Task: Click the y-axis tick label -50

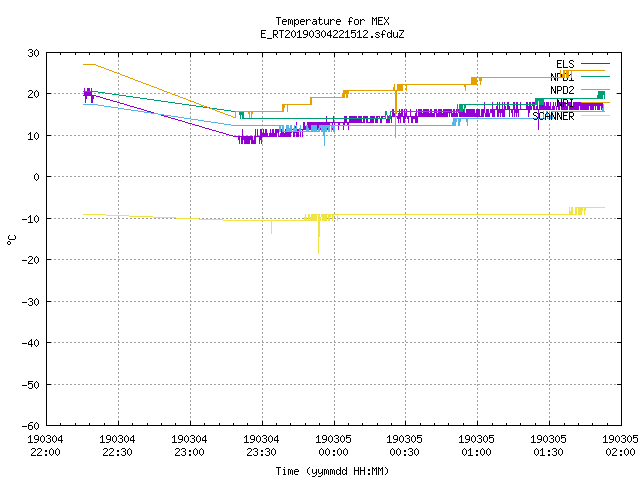Action: tap(31, 384)
